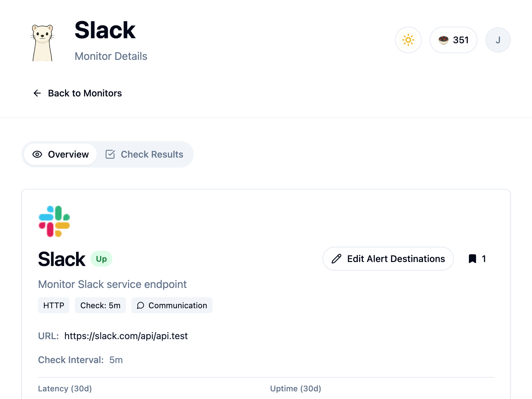Click the back arrow icon

(x=37, y=93)
